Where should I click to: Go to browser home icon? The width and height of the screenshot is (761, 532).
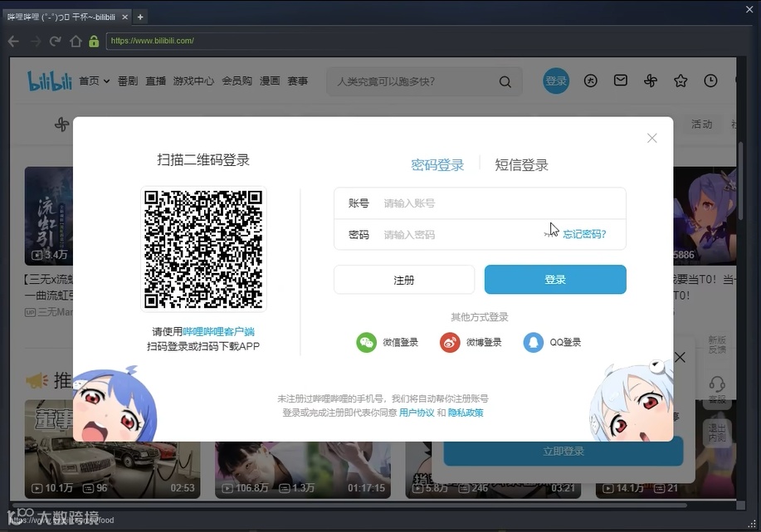point(76,41)
